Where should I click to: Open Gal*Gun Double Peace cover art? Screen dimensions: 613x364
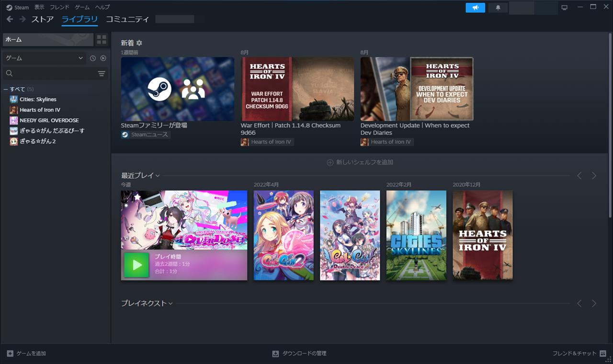(x=350, y=235)
